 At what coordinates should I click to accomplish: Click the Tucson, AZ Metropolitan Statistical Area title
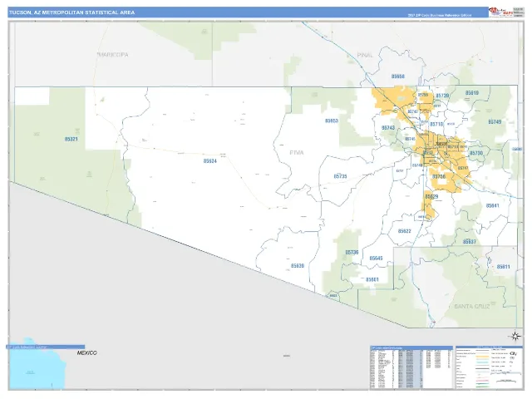72,12
